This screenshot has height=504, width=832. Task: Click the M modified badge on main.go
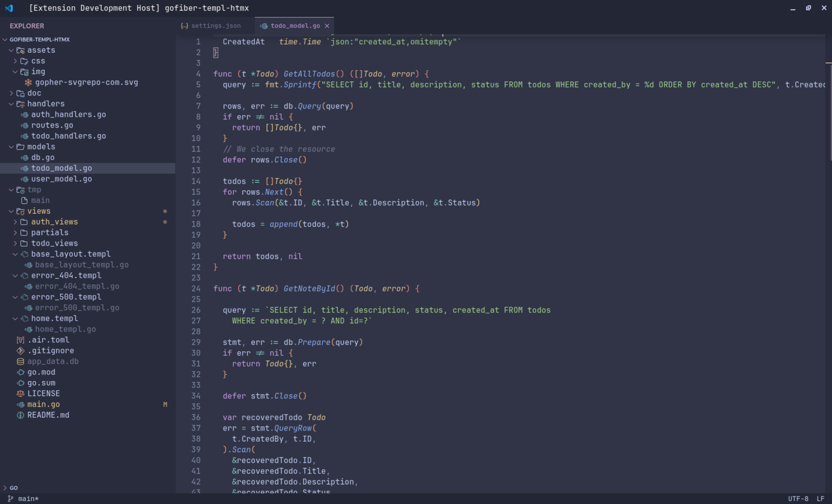pos(165,404)
